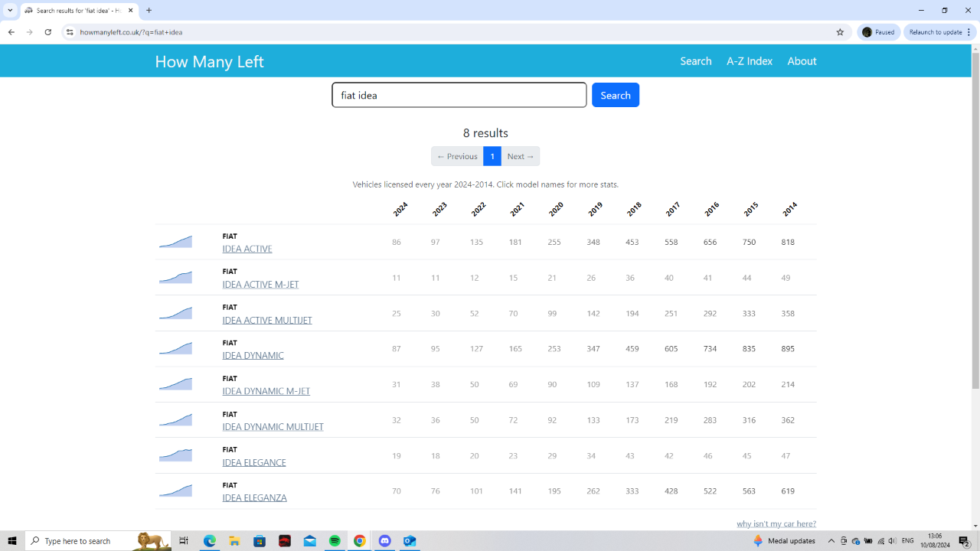Click IDEA ACTIVE 2014 value 818
This screenshot has height=551, width=980.
pos(788,242)
